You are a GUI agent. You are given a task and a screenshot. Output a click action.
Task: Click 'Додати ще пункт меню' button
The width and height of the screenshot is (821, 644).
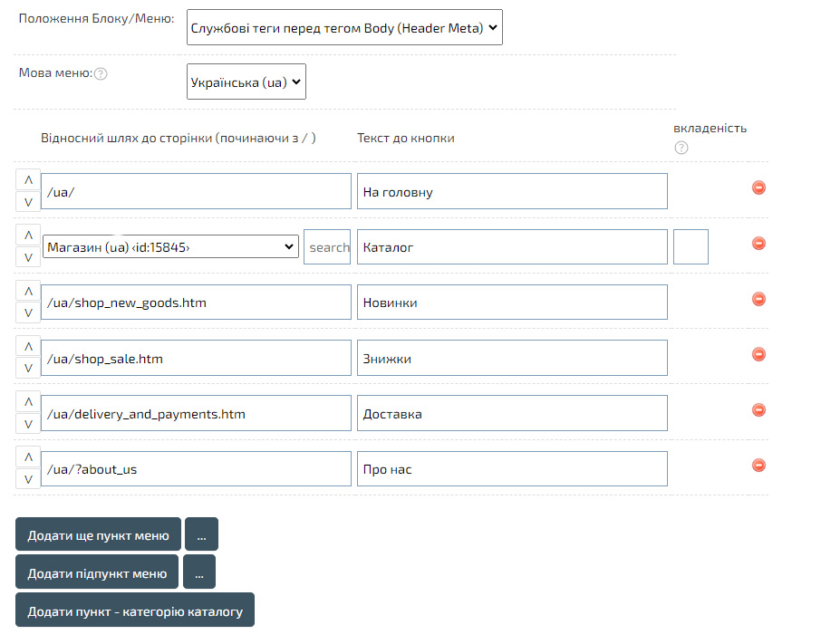pos(98,535)
